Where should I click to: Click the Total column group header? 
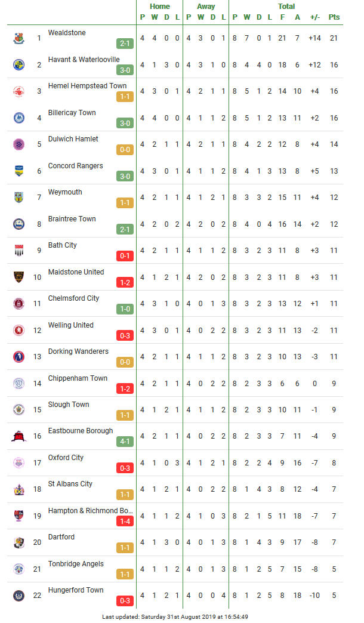(286, 7)
